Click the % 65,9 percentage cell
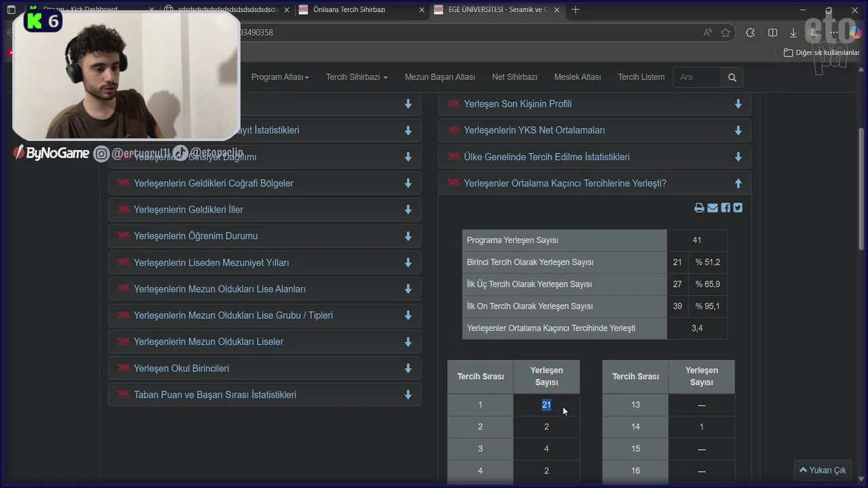The height and width of the screenshot is (488, 868). (707, 285)
